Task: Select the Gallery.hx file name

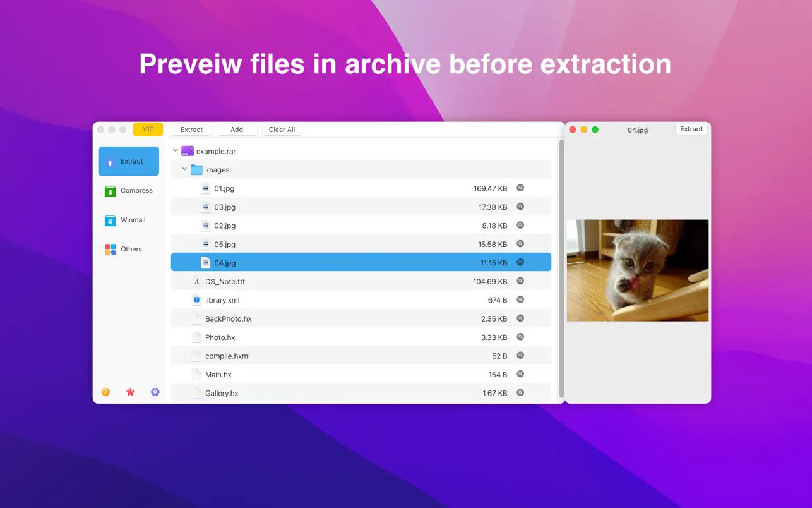Action: [x=222, y=393]
